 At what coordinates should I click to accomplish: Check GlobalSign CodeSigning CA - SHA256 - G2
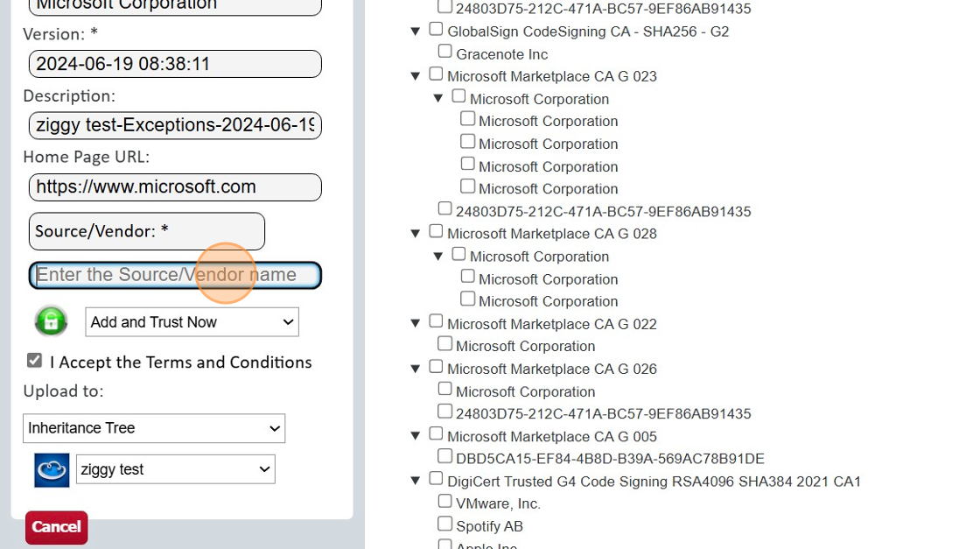pos(436,30)
